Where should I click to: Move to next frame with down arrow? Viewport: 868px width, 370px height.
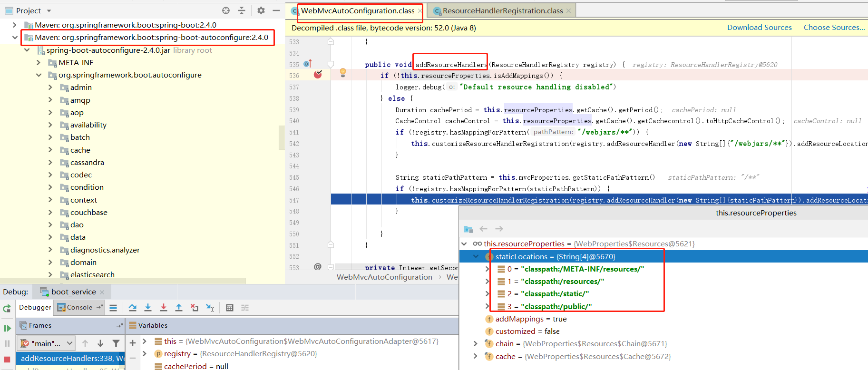point(100,343)
